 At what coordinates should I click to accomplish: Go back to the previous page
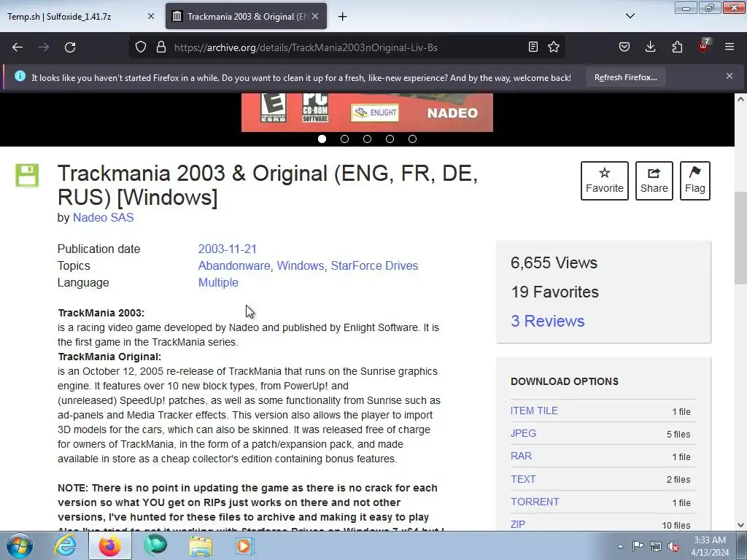click(x=18, y=47)
